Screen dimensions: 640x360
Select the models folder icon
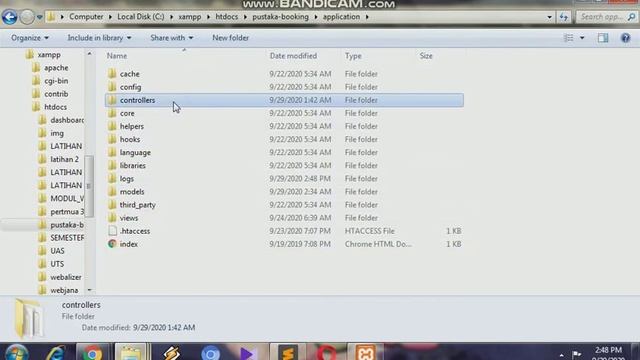coord(112,191)
